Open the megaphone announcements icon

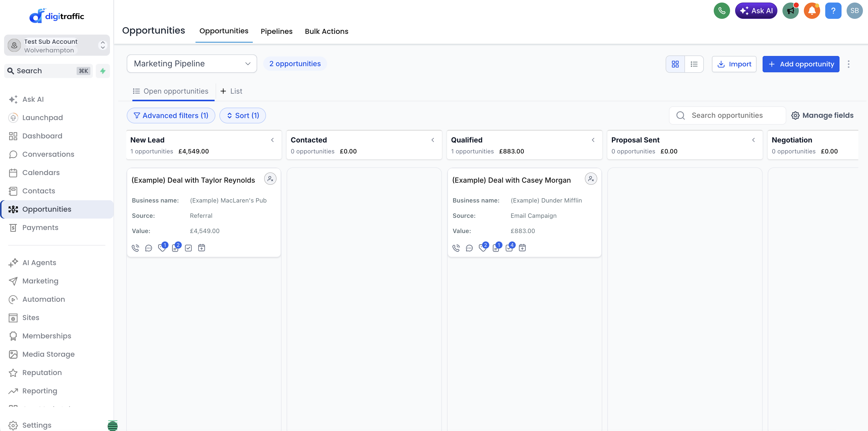pyautogui.click(x=791, y=11)
